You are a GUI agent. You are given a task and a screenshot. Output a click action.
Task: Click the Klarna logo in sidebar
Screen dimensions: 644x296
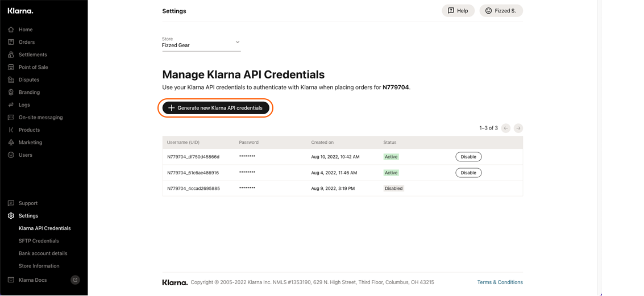tap(20, 11)
